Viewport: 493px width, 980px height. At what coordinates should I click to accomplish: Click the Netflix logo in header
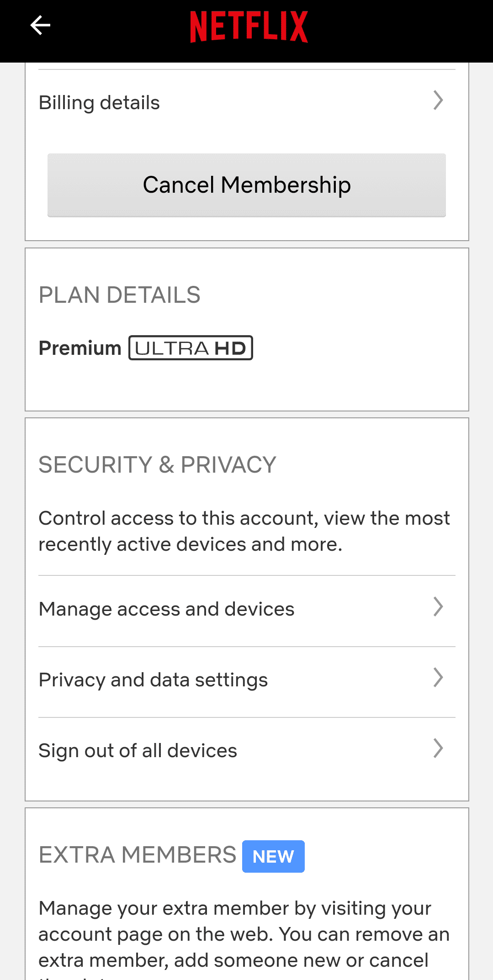pos(249,27)
